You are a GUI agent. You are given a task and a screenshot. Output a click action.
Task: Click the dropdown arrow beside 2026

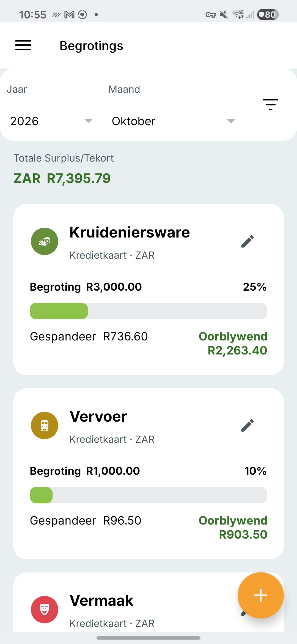tap(89, 121)
